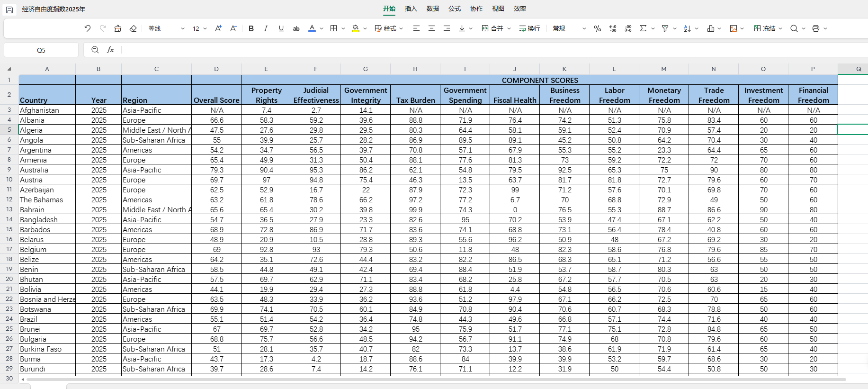Click the font color button
This screenshot has height=389, width=868.
312,28
